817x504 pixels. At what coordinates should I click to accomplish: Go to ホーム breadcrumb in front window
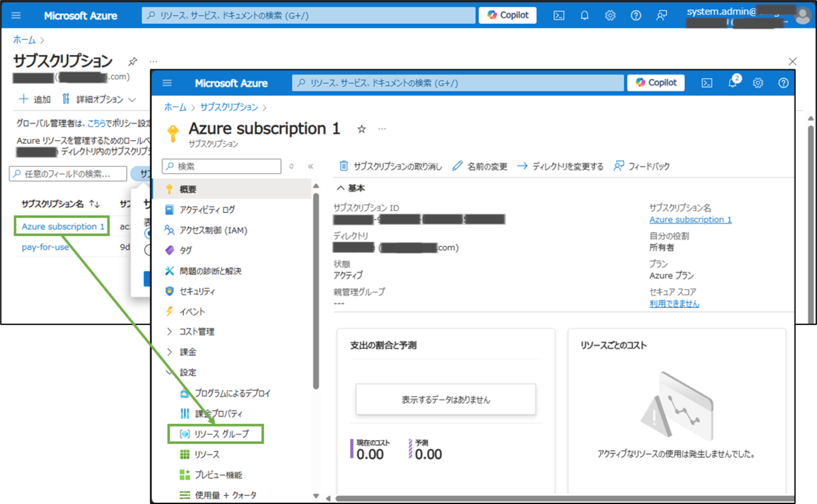click(175, 107)
